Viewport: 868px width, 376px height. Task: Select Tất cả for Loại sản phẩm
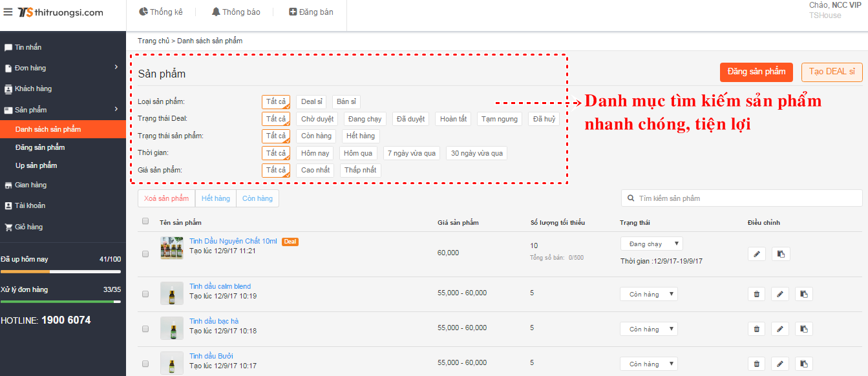click(276, 102)
